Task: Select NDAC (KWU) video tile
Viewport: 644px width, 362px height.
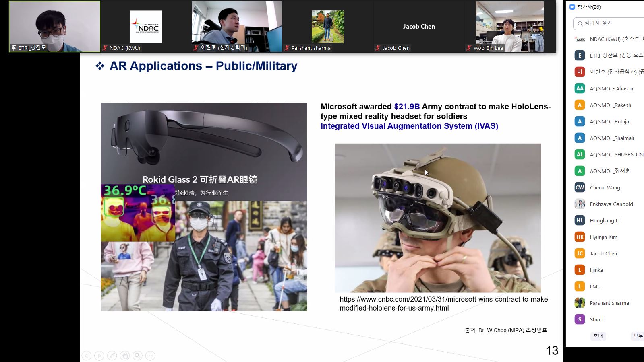Action: point(146,27)
